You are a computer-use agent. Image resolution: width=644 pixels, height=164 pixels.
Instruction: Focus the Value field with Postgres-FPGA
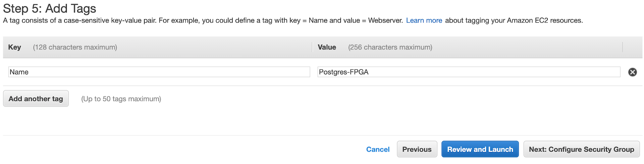point(469,72)
